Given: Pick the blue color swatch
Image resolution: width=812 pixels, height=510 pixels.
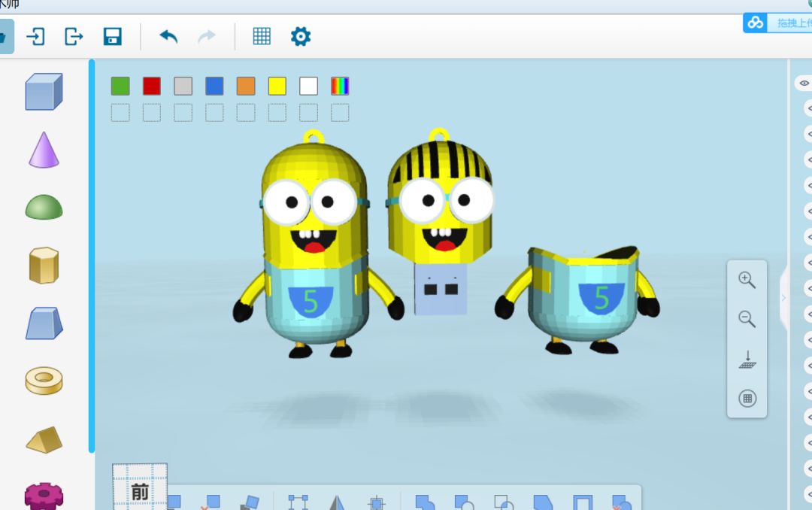Looking at the screenshot, I should coord(214,86).
